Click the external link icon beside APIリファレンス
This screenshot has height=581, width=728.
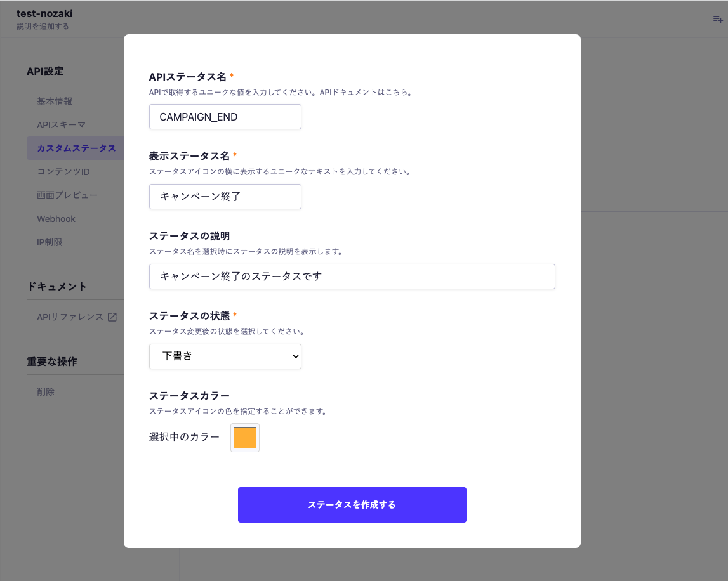112,317
